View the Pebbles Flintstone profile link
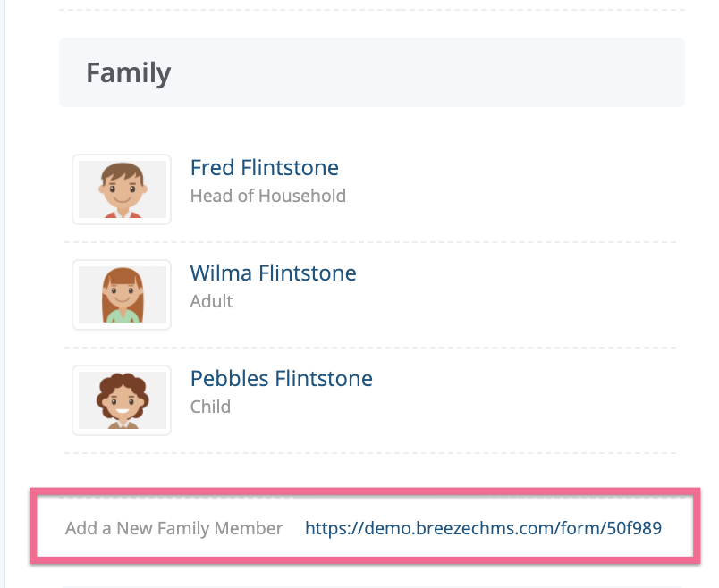This screenshot has height=588, width=719. [282, 378]
